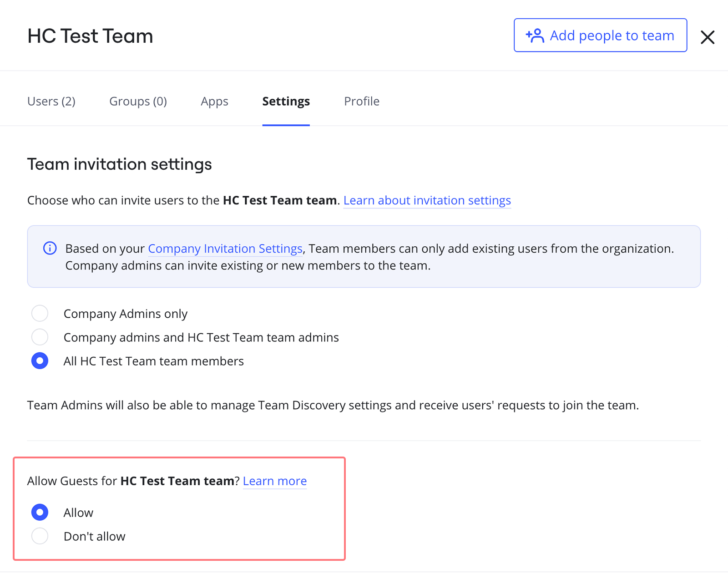The image size is (728, 574).
Task: Click the Team invitation settings heading
Action: 119,164
